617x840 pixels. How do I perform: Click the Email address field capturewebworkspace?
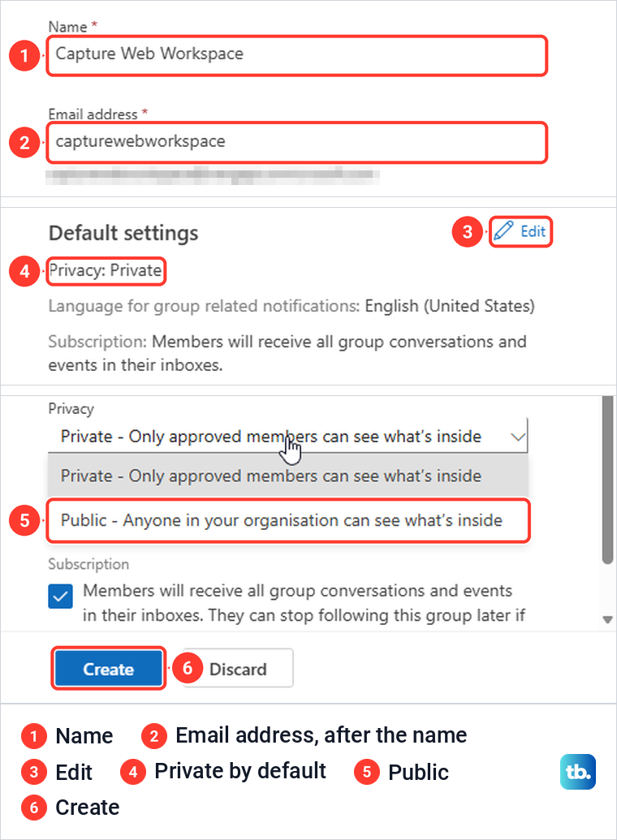click(x=296, y=143)
